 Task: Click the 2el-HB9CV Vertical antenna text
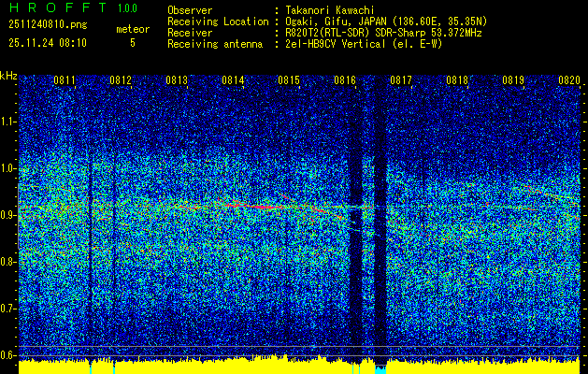tap(364, 44)
